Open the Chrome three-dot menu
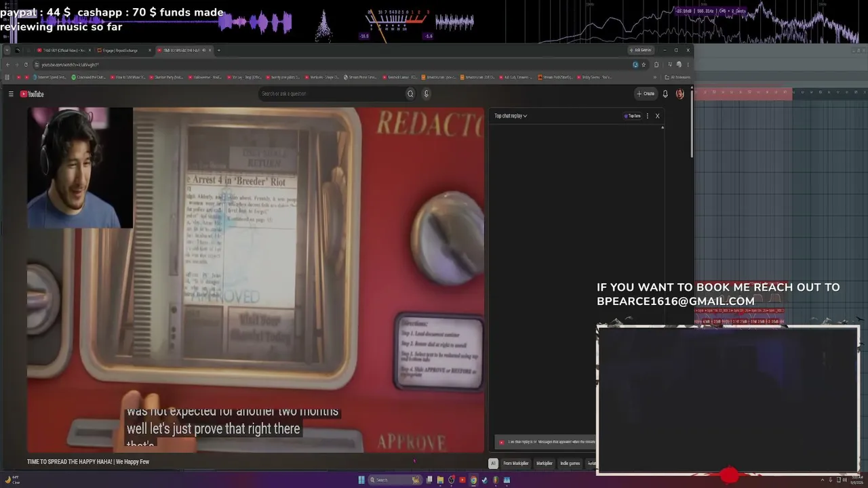Viewport: 868px width, 488px height. coord(688,65)
